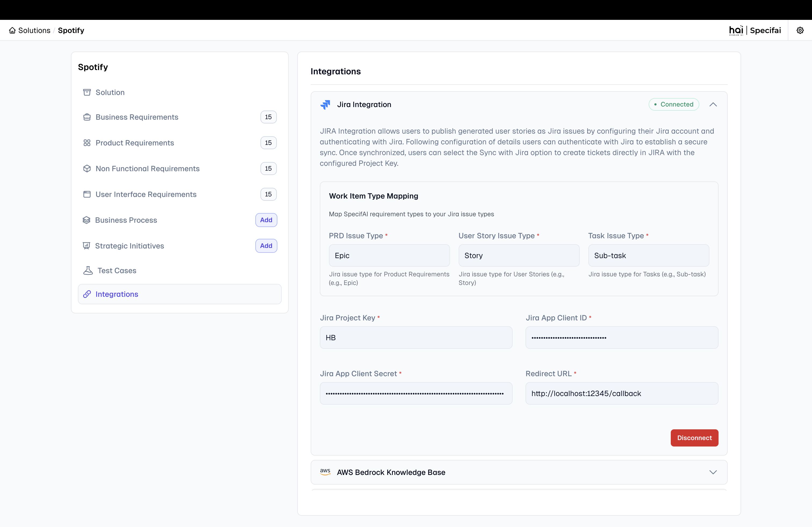
Task: Click the Redirect URL field
Action: coord(622,393)
